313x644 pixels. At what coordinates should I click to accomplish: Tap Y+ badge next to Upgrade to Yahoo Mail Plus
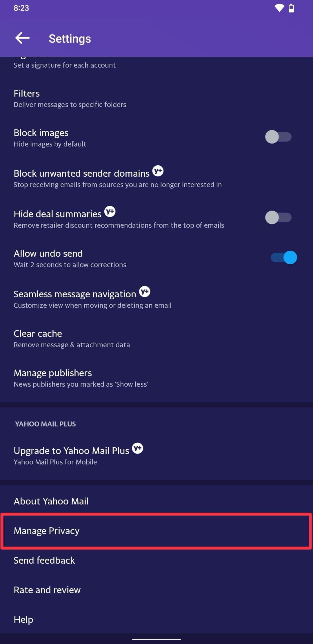(x=138, y=448)
